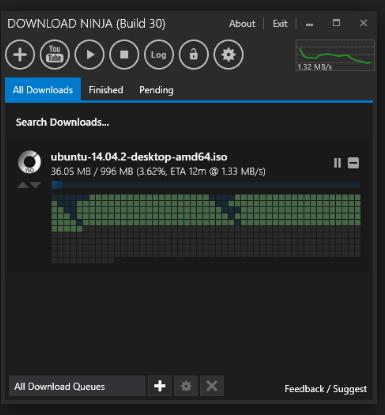Stop downloads with the stop button
The image size is (385, 415).
pos(124,55)
